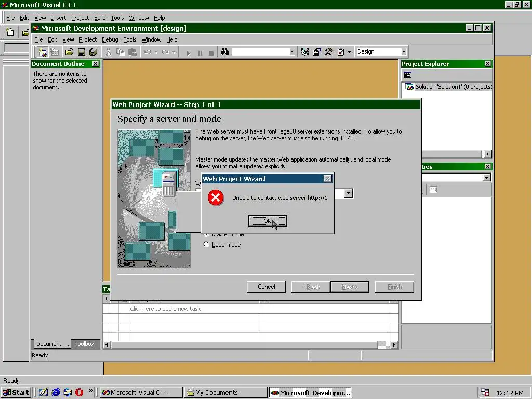The image size is (532, 399).
Task: Click the New Project toolbar icon
Action: click(43, 52)
